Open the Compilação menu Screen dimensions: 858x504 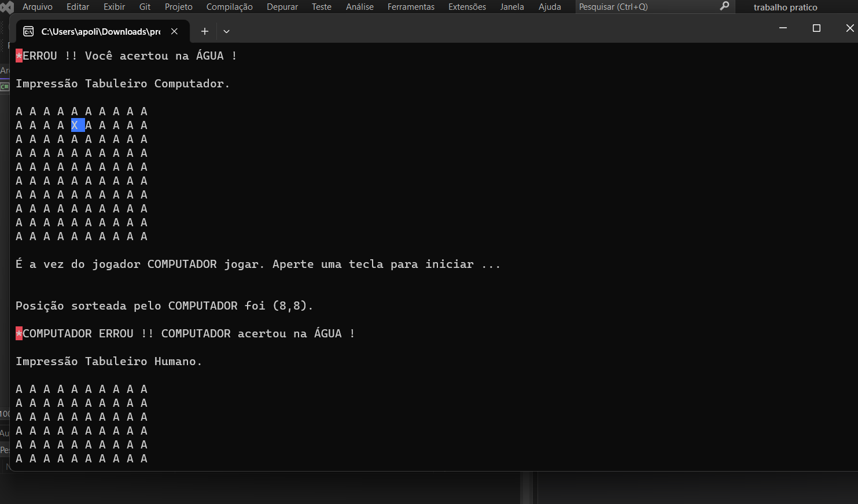229,7
